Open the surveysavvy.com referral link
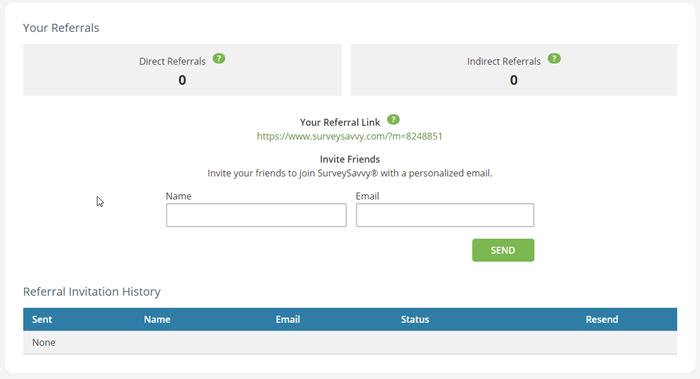 [x=350, y=136]
